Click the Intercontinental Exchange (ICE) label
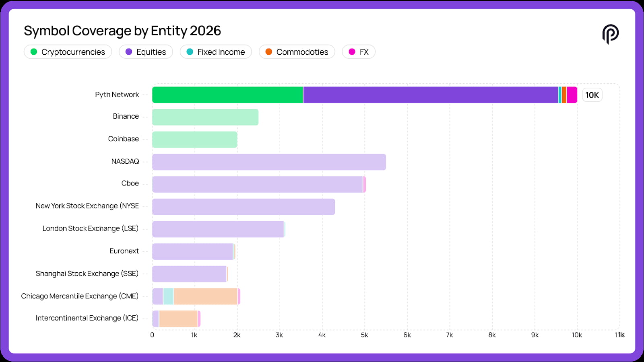This screenshot has height=362, width=644. [x=87, y=318]
